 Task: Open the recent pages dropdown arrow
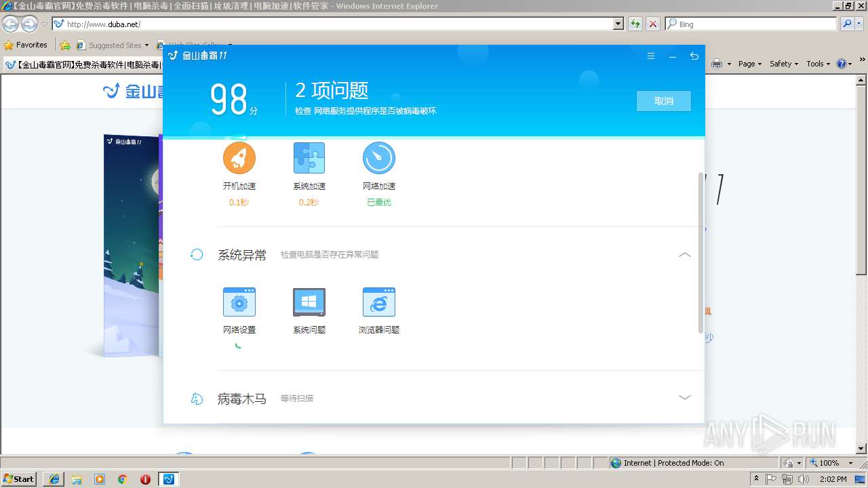coord(44,24)
